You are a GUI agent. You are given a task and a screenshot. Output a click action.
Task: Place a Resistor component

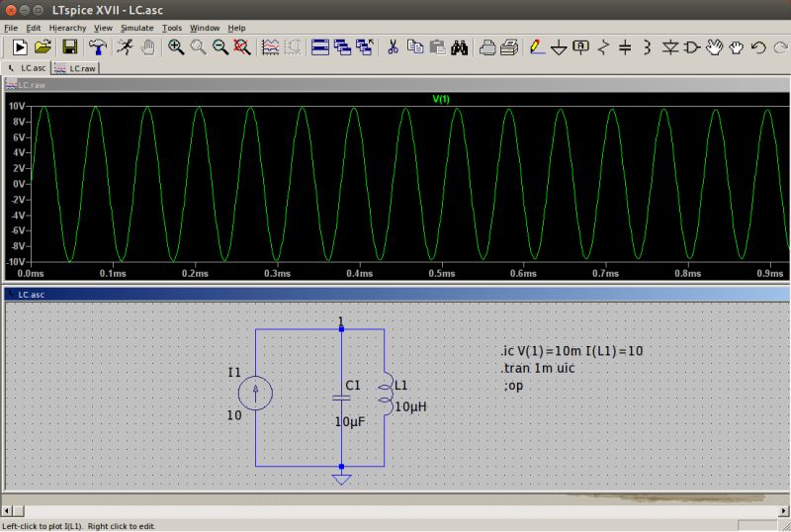pos(603,47)
